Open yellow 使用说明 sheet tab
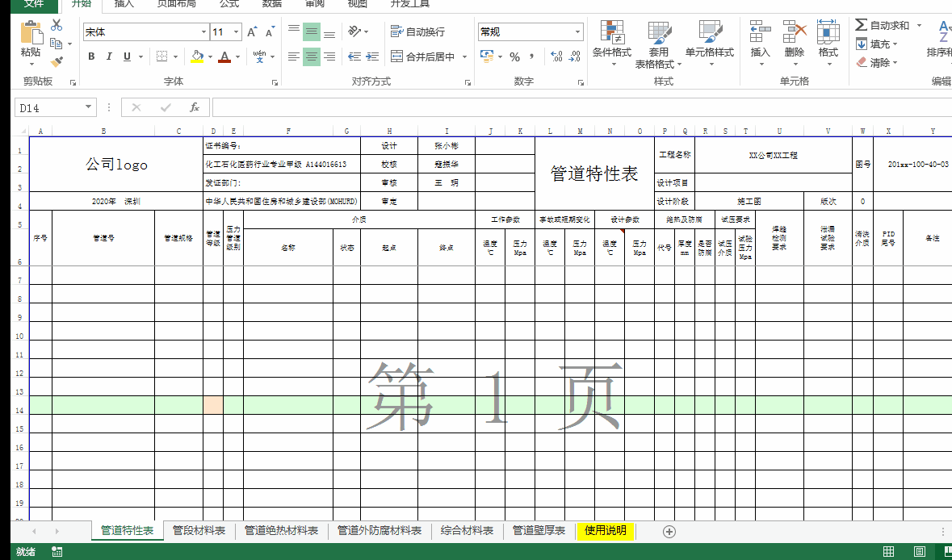Viewport: 952px width, 560px height. click(606, 531)
